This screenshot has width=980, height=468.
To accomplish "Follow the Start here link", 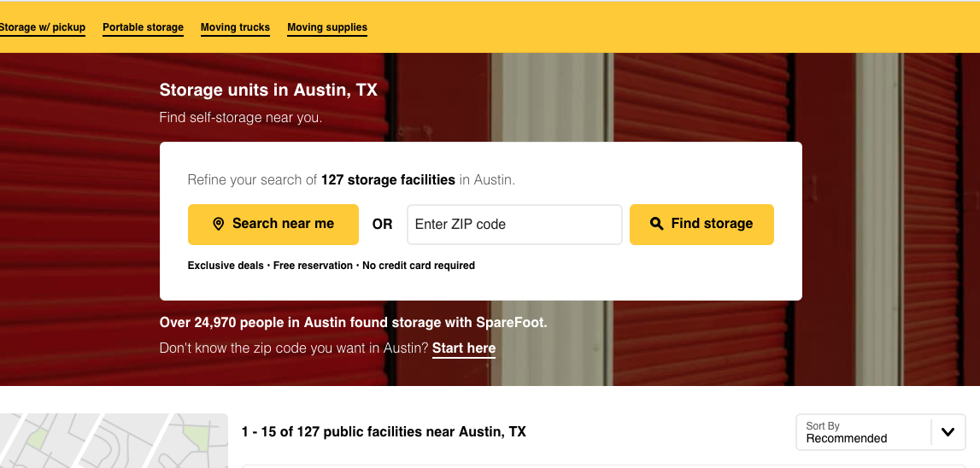I will pos(464,348).
